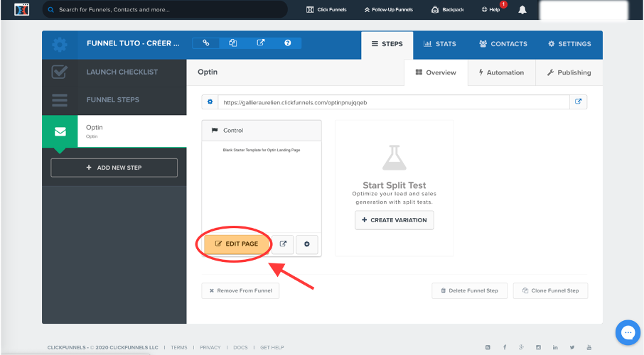Click the funnel title FUNNEL TUTO - CRÉER
Viewport: 644px width, 355px height.
click(x=133, y=43)
